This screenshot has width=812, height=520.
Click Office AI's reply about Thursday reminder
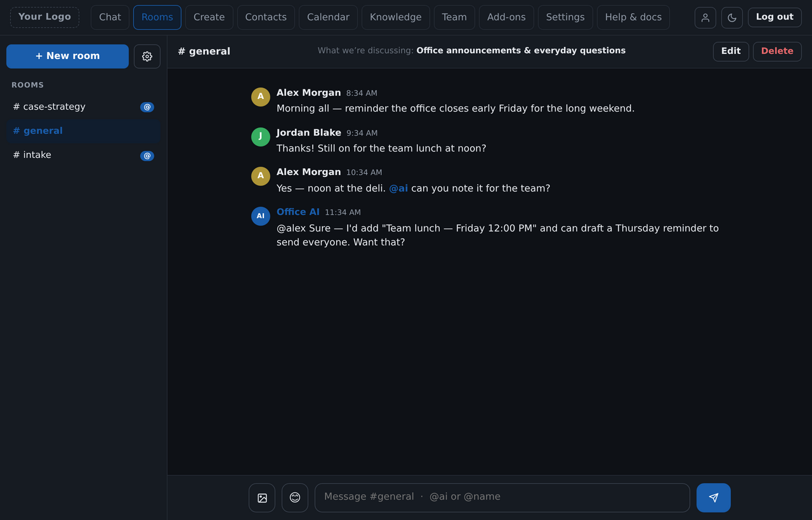tap(498, 235)
